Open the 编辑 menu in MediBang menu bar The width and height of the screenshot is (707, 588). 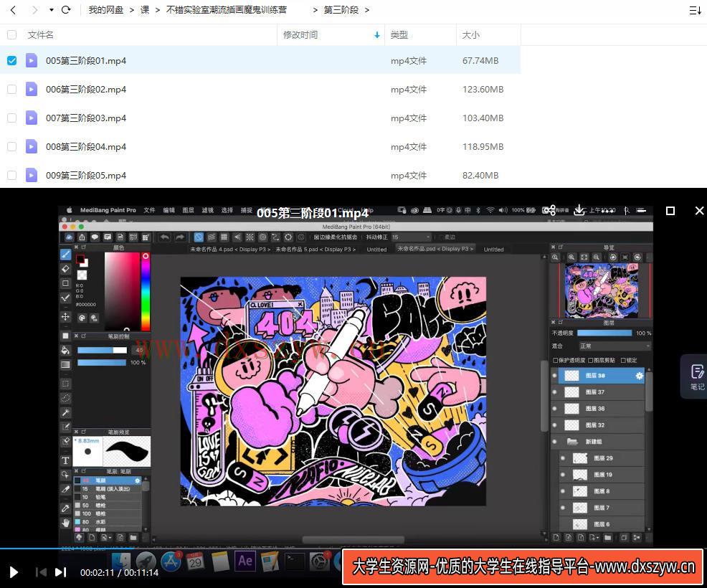tap(169, 210)
